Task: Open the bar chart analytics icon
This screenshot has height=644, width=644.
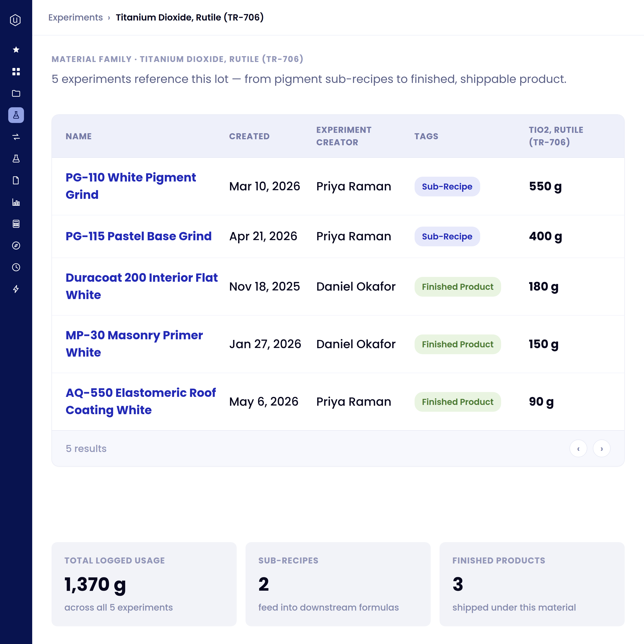Action: [16, 202]
